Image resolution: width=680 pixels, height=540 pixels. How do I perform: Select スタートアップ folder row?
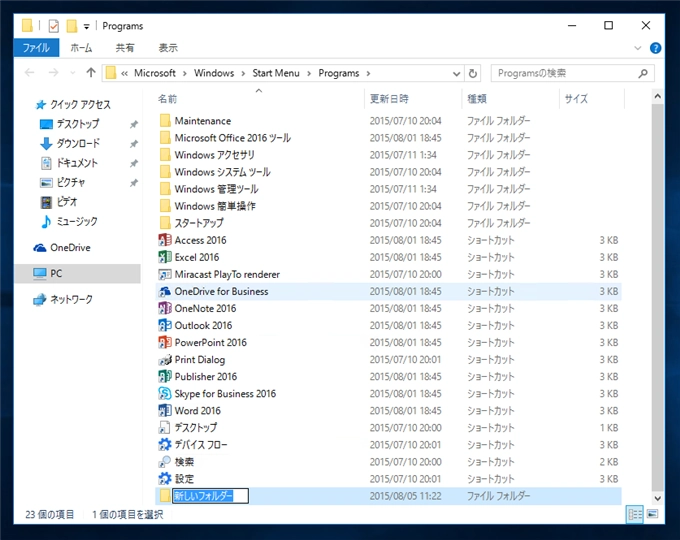(x=388, y=223)
